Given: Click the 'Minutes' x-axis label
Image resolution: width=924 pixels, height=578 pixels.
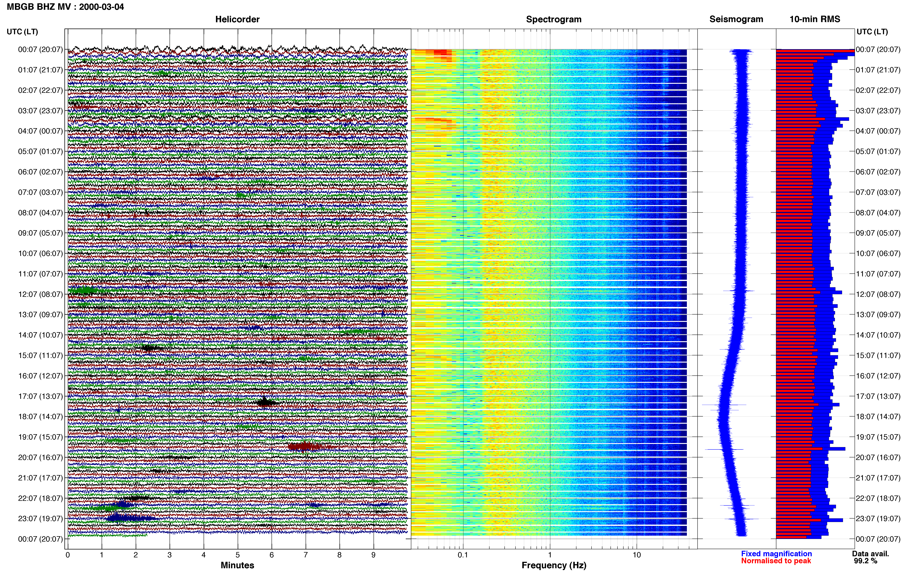Looking at the screenshot, I should pos(237,565).
